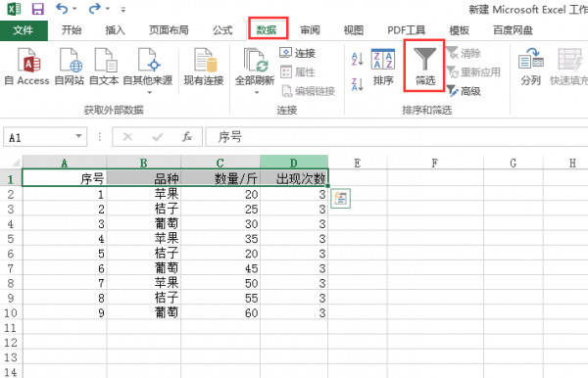Switch to the PDF工具 tab
Image resolution: width=588 pixels, height=378 pixels.
click(406, 30)
